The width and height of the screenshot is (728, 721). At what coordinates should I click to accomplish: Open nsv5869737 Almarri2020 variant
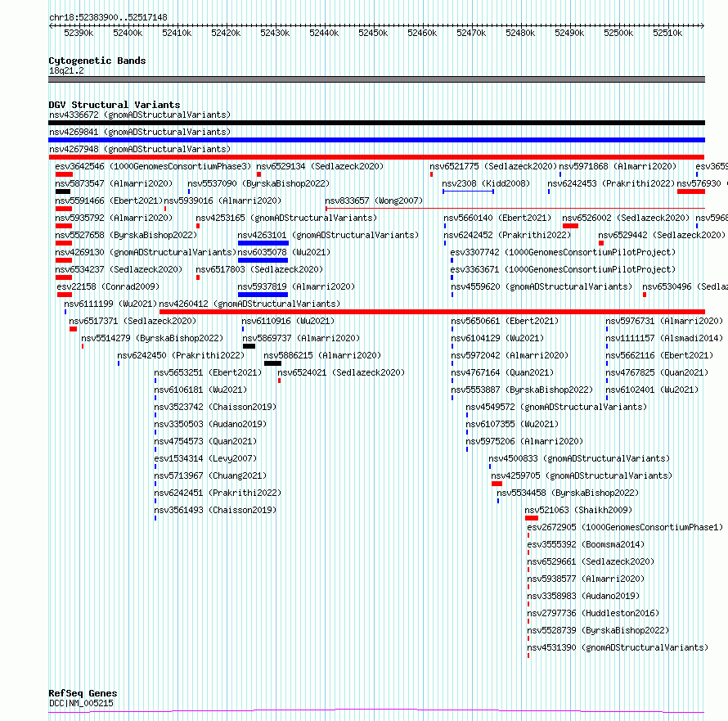coord(301,338)
